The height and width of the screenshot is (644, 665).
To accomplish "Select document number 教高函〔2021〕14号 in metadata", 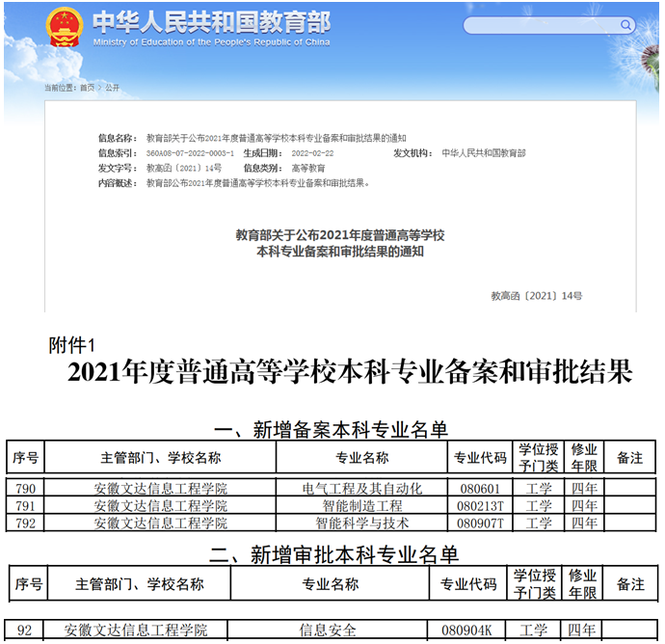I will pyautogui.click(x=184, y=169).
